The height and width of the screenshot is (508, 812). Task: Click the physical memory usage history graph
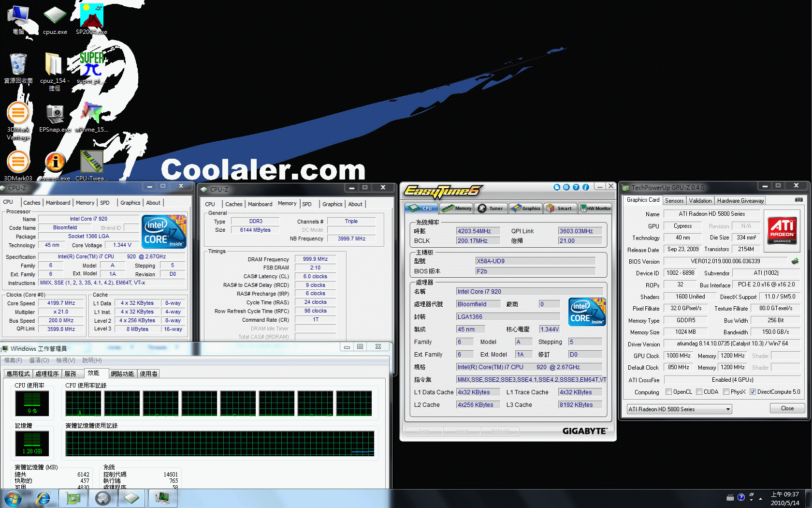pos(220,444)
